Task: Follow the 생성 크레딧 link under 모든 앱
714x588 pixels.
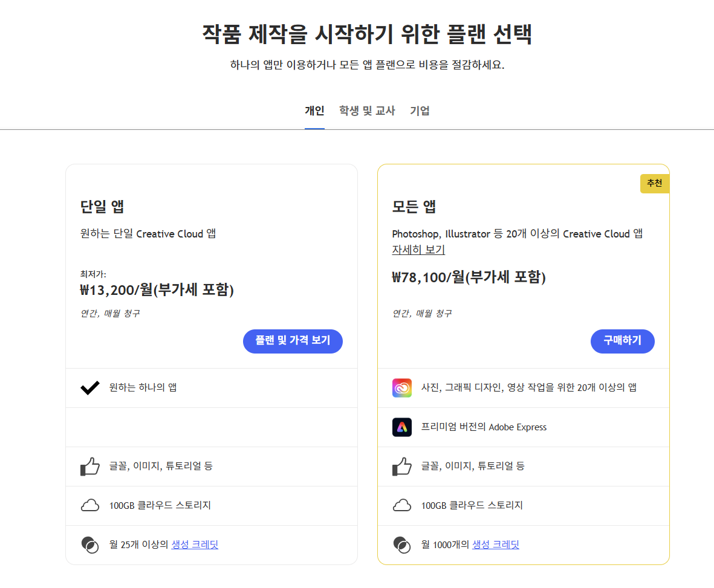Action: (x=495, y=544)
